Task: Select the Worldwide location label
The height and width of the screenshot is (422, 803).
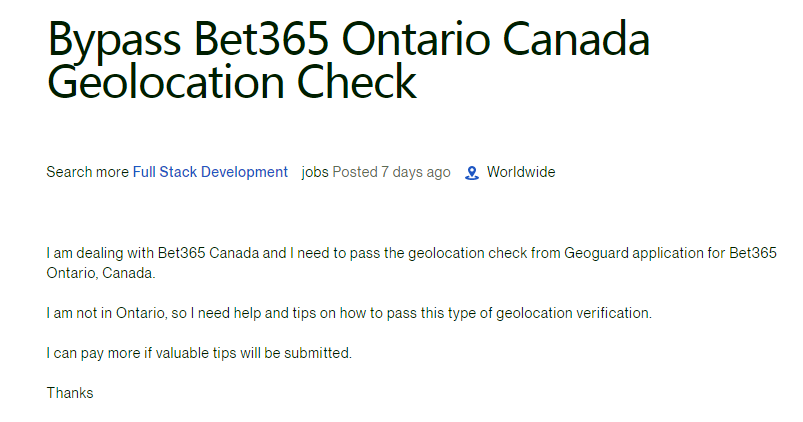Action: pyautogui.click(x=521, y=172)
